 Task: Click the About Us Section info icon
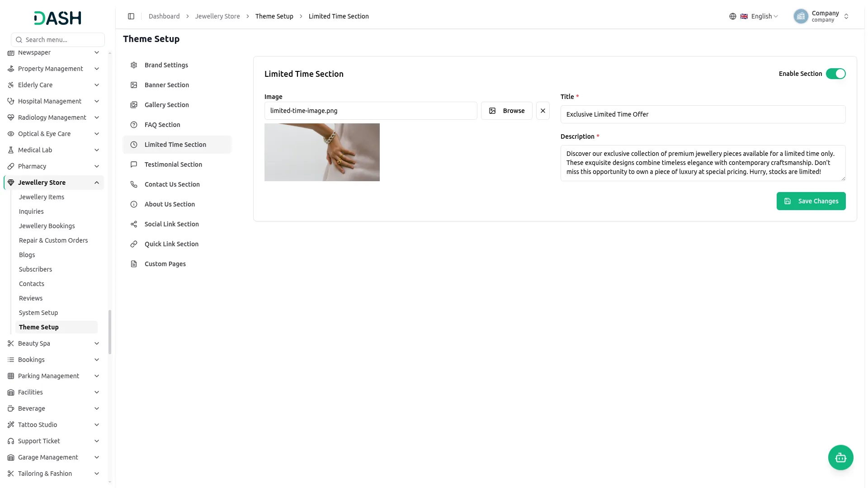coord(134,204)
